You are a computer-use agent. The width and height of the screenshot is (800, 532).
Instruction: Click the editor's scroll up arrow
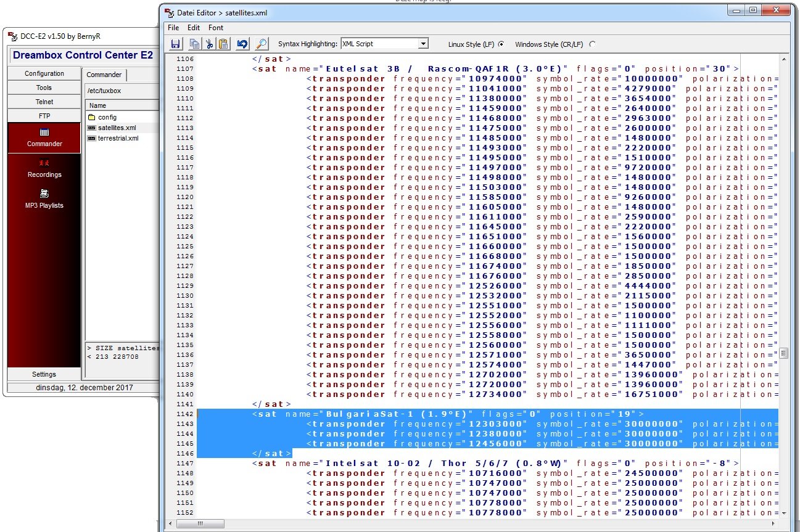click(784, 59)
